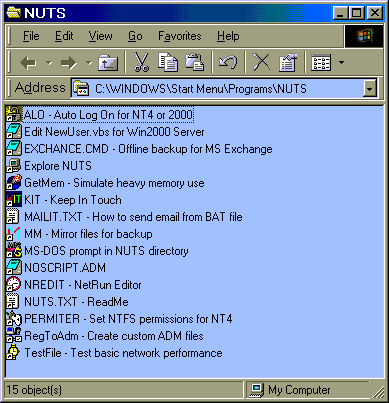The height and width of the screenshot is (403, 389).
Task: Click the Windows logo throbber
Action: (x=364, y=36)
